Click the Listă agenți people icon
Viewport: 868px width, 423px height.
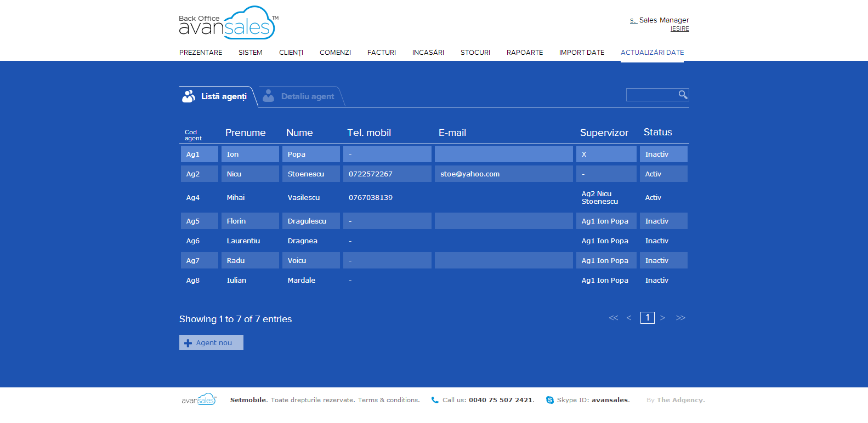tap(189, 96)
